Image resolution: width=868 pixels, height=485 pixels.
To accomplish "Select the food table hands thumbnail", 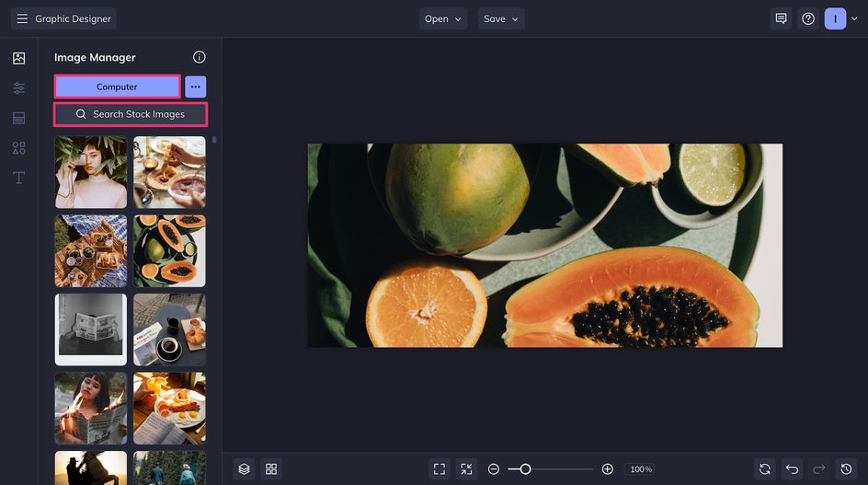I will [169, 172].
